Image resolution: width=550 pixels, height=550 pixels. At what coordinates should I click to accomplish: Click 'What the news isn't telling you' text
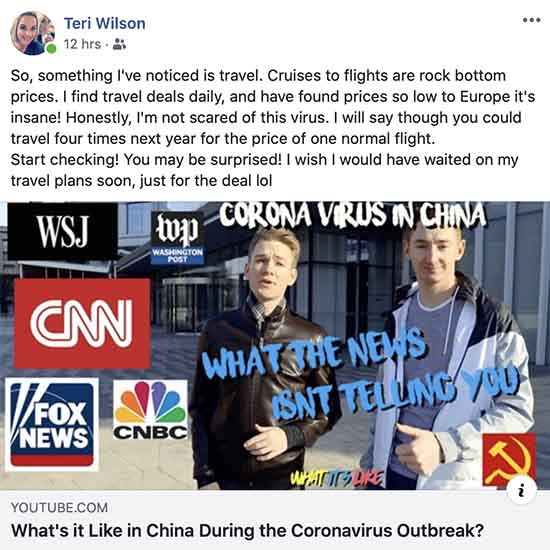point(360,374)
